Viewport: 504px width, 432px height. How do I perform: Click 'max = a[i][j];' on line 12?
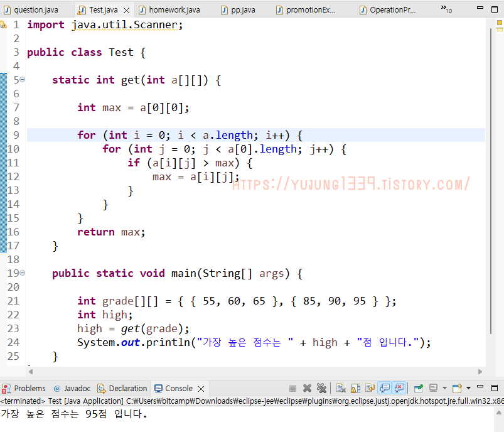coord(196,177)
